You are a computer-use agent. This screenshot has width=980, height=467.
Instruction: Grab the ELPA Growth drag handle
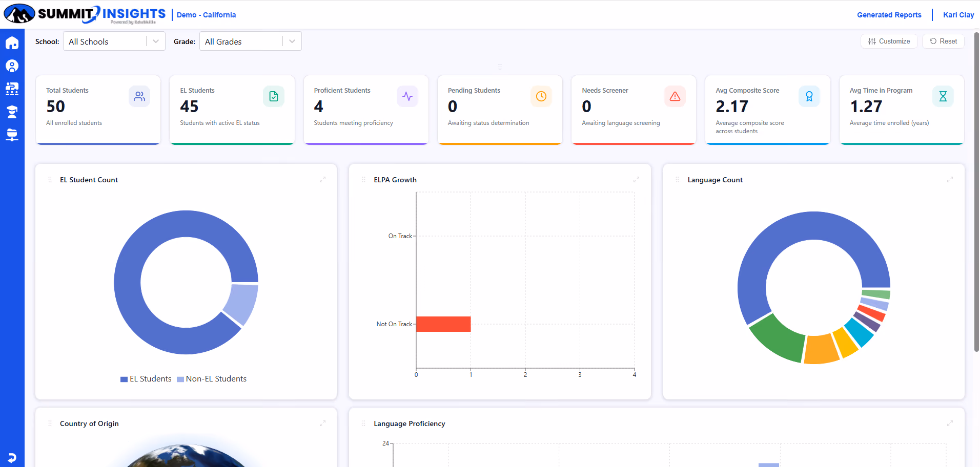(363, 180)
